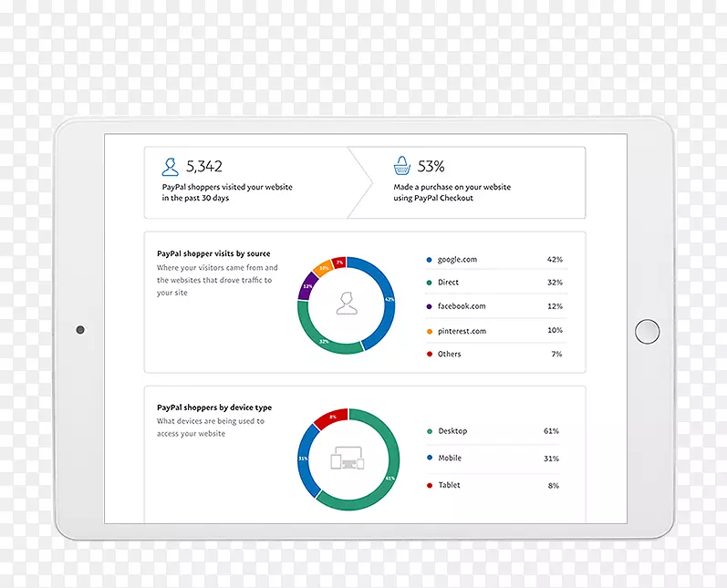Screen dimensions: 727x588
Task: Click the red dot next to Tablet
Action: tap(430, 485)
